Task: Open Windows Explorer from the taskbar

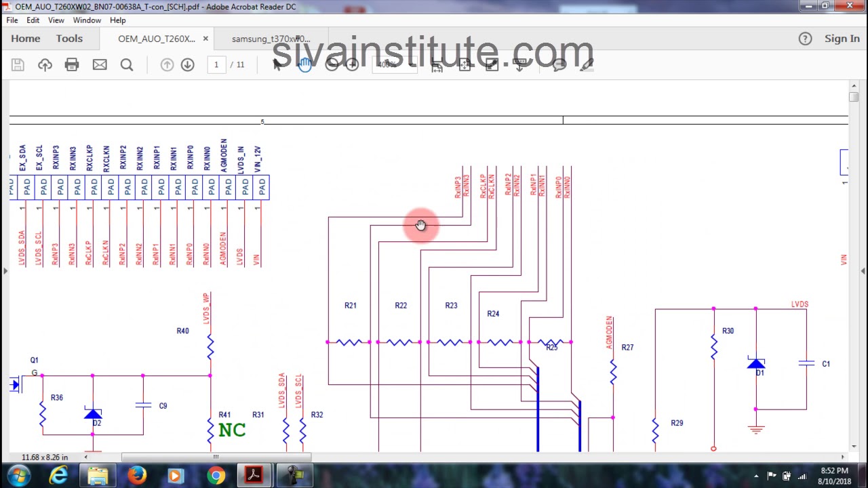Action: pyautogui.click(x=98, y=476)
